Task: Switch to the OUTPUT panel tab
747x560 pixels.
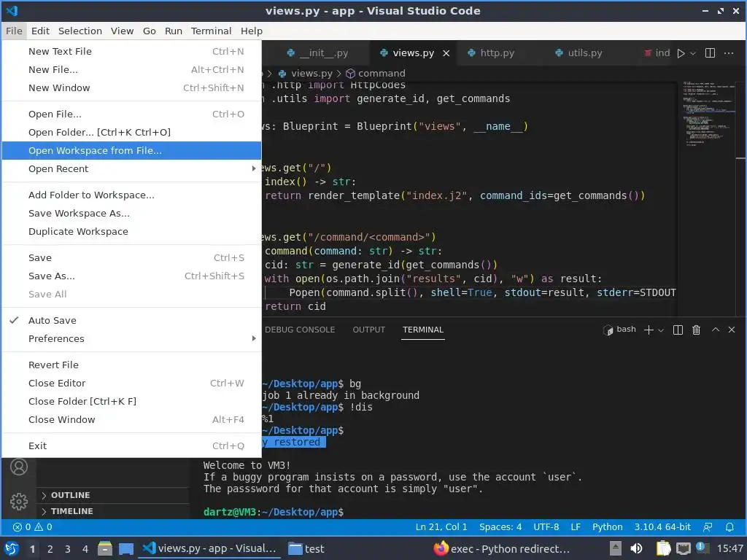Action: (368, 330)
